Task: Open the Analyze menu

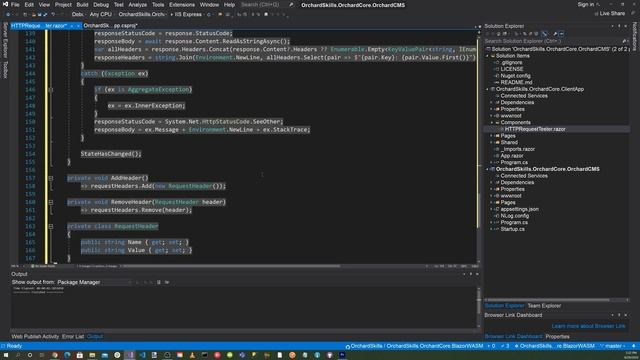Action: point(138,5)
